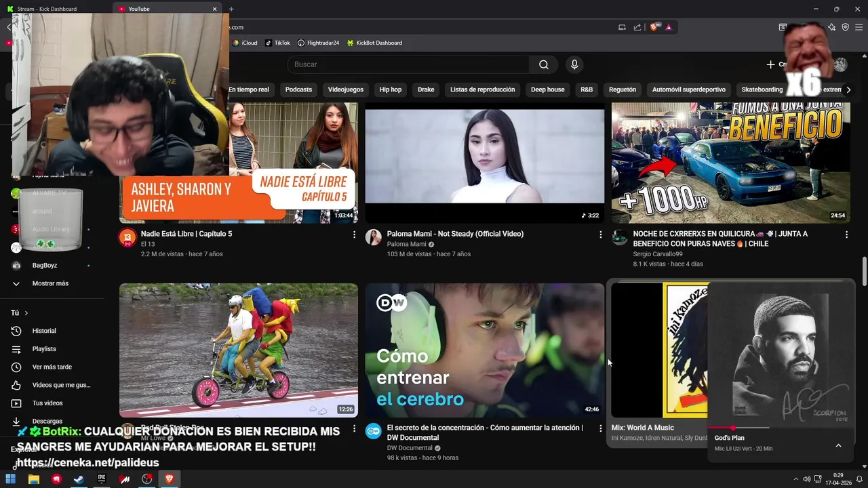Select the R&B category chip
Image resolution: width=868 pixels, height=488 pixels.
tap(587, 89)
